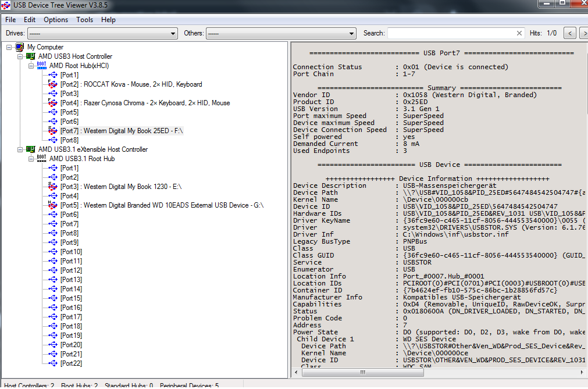
Task: Click 'Demanded Current' 8 mA line
Action: click(357, 144)
